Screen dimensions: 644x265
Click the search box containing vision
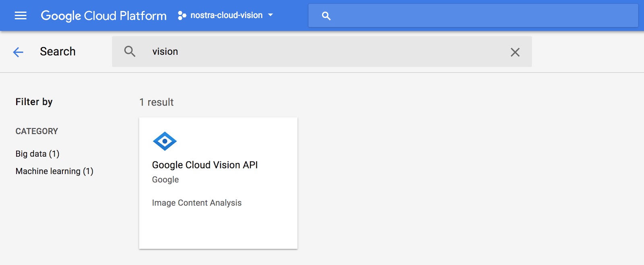tap(322, 52)
